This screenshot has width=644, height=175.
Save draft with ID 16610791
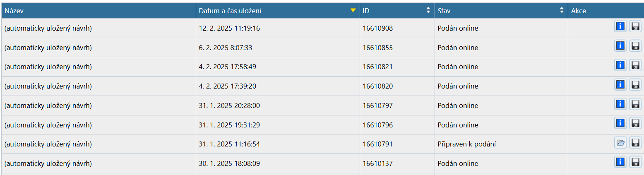pos(635,143)
